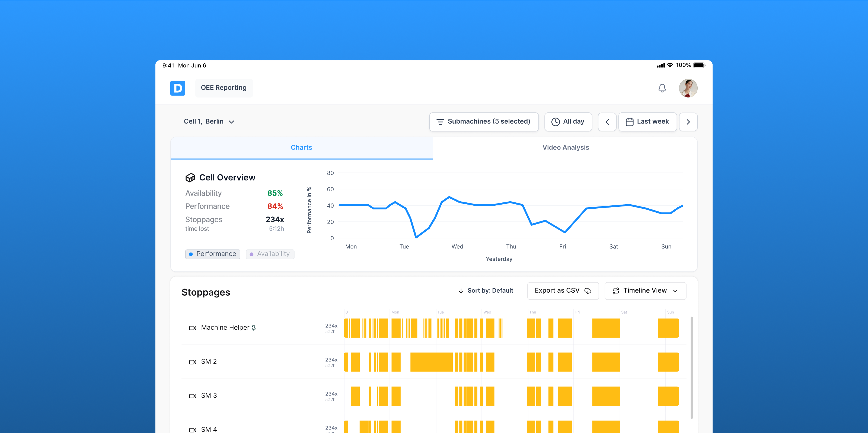Click the filter icon in the Submachines button
868x433 pixels.
click(440, 122)
